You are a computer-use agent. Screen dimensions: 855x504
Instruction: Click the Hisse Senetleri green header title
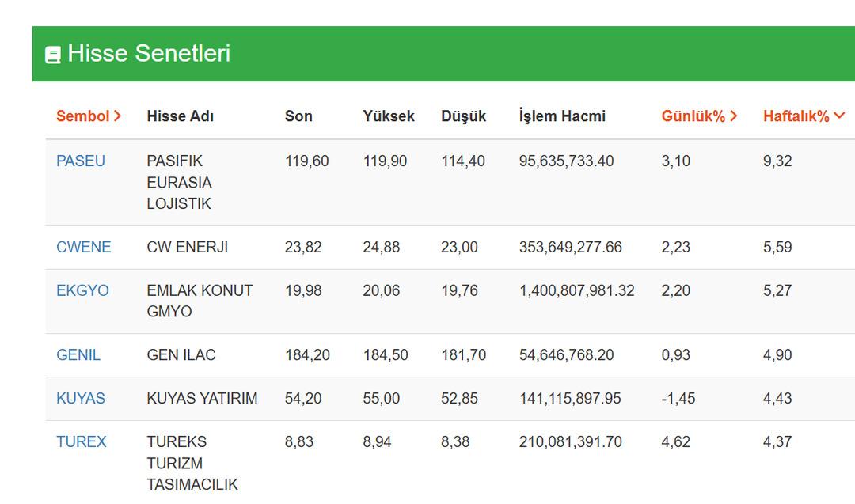click(149, 54)
